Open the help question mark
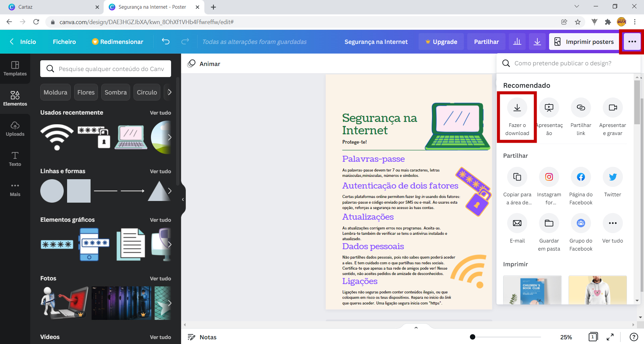 [x=634, y=337]
